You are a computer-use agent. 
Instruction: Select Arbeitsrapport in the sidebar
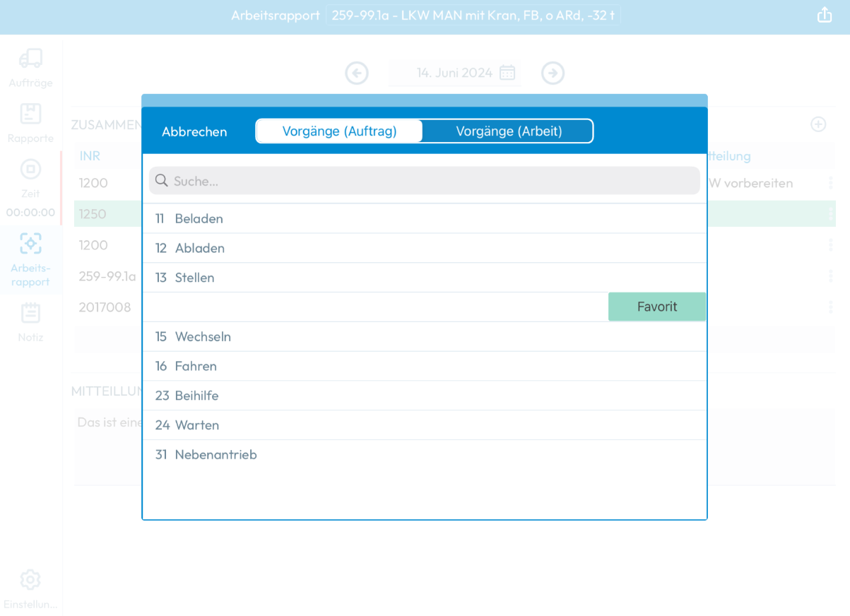point(30,260)
